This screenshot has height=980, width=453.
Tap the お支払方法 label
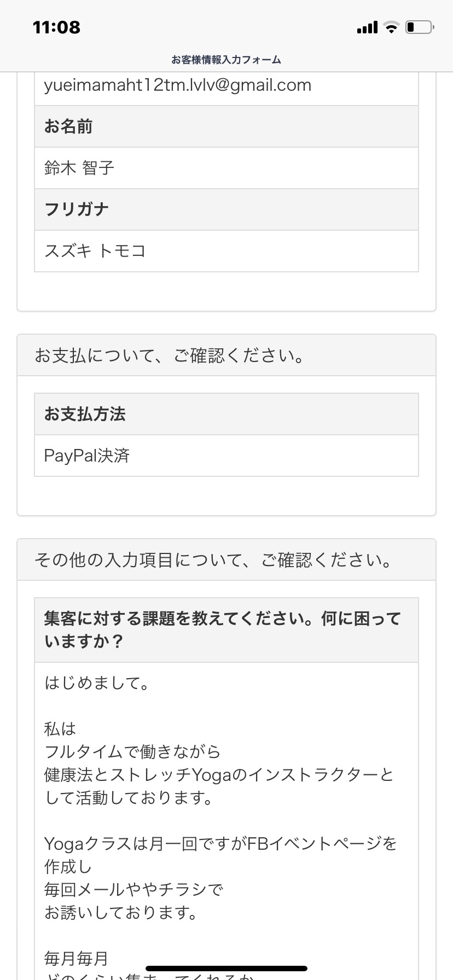[x=85, y=414]
